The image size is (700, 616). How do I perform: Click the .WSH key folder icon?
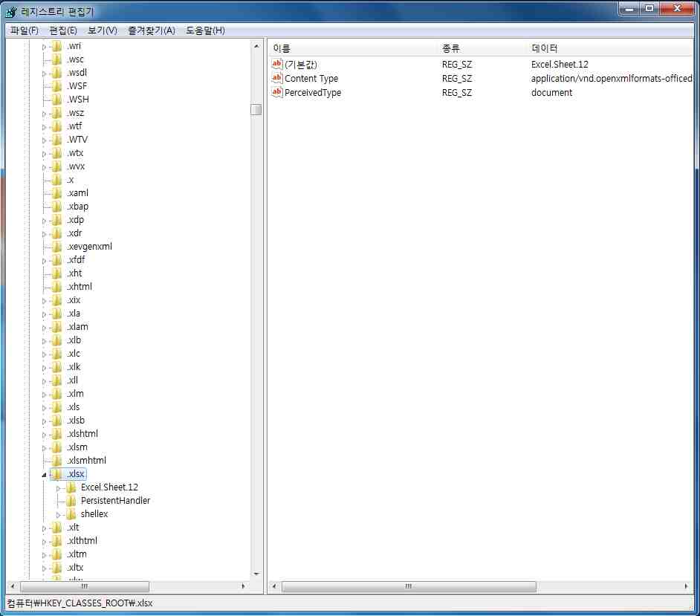coord(56,99)
